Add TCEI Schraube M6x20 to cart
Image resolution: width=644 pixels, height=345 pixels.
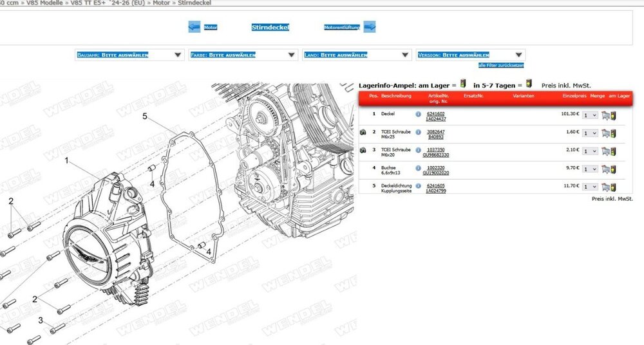pyautogui.click(x=605, y=151)
